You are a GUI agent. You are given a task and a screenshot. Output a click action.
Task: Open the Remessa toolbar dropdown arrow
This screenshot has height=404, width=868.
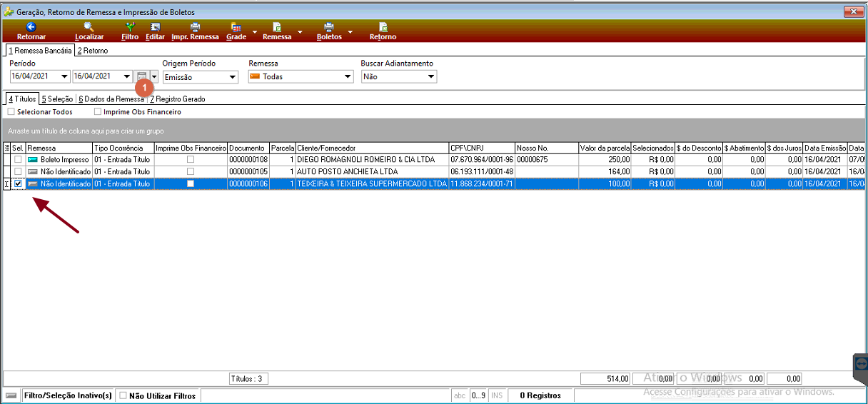click(x=300, y=32)
